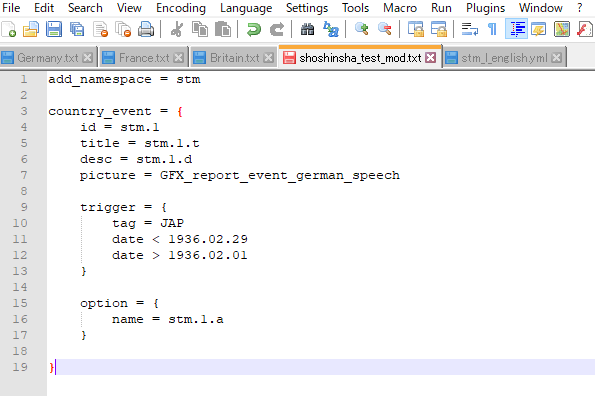Show all characters with the pilcrow icon

click(492, 29)
